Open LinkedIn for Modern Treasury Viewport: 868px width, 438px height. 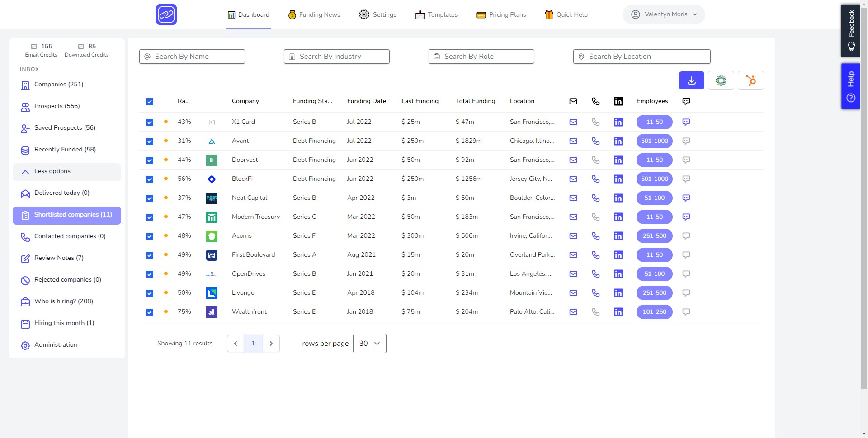[618, 217]
